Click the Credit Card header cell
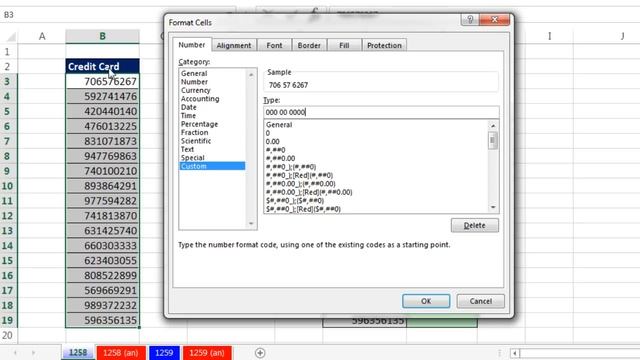The image size is (640, 360). [102, 67]
